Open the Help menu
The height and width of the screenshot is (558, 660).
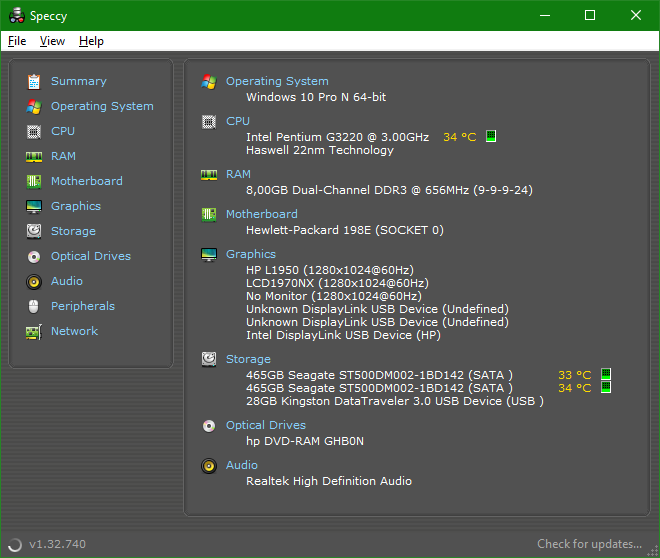[91, 41]
